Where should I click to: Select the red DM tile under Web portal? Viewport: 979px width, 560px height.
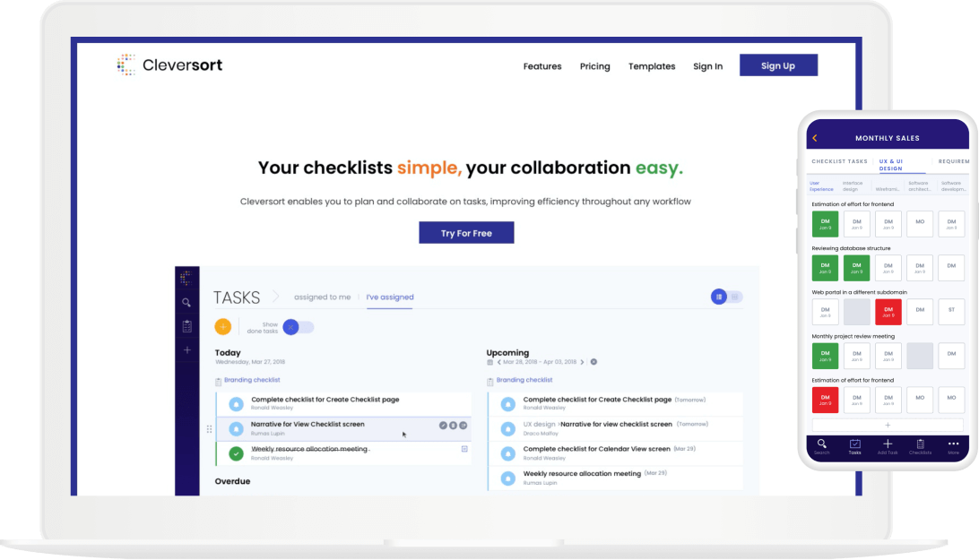click(887, 312)
